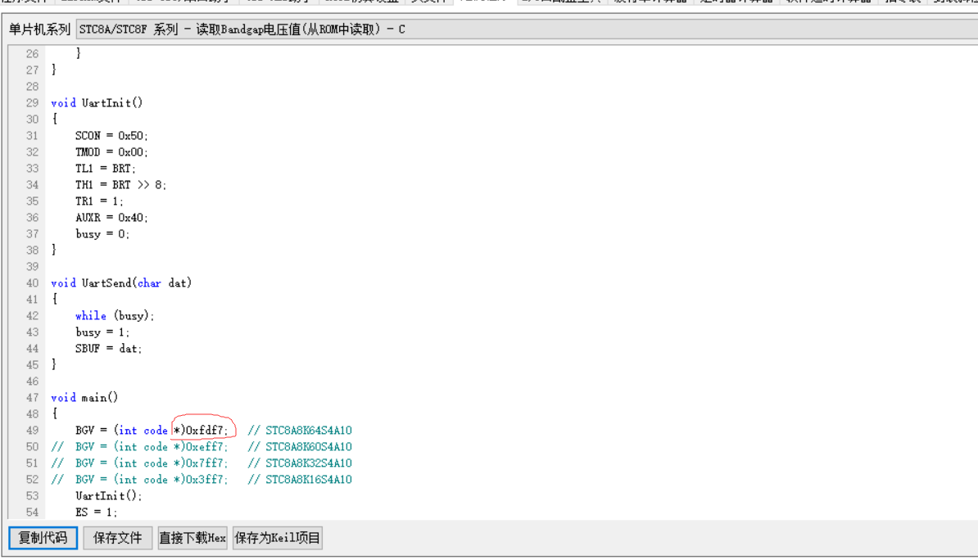Click the line 'TMOD = 0x00;'
Screen dimensions: 978x560
(111, 152)
